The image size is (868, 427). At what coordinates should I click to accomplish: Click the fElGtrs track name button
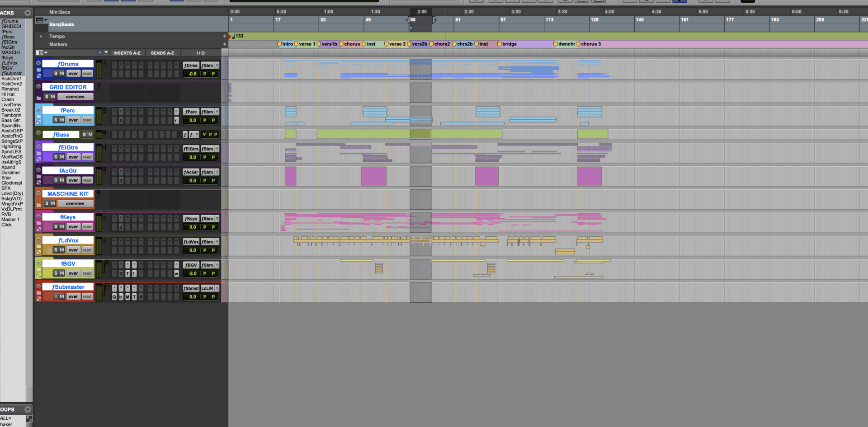[x=69, y=147]
